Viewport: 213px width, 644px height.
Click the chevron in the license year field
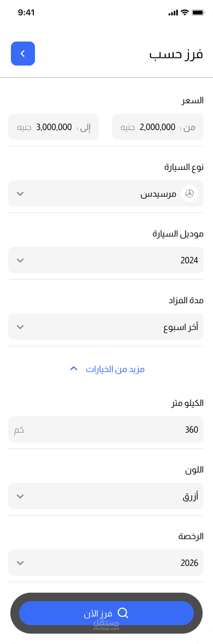[x=21, y=563]
